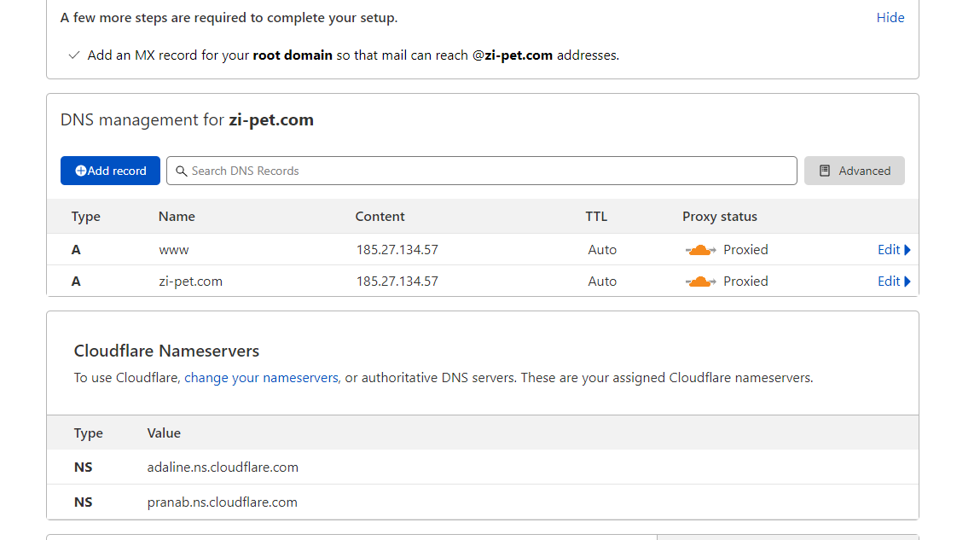Image resolution: width=980 pixels, height=540 pixels.
Task: Select the pranab.ns.cloudflare.com nameserver value
Action: 222,502
